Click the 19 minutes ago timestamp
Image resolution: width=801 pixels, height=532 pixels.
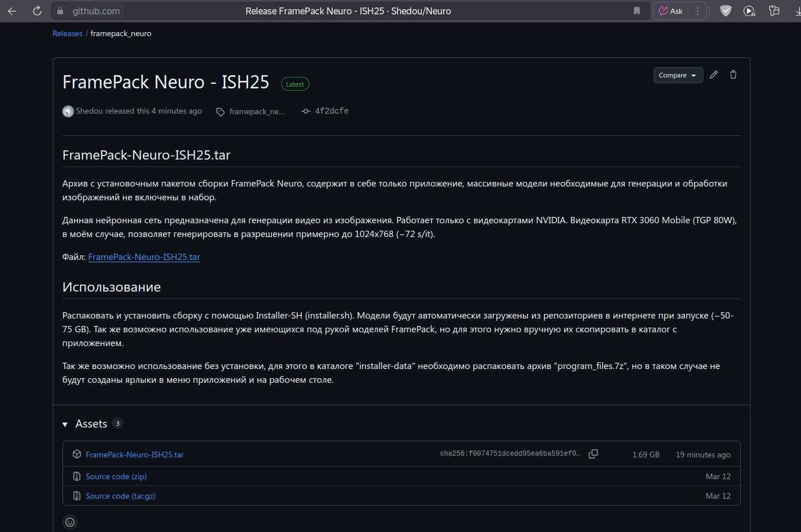(x=703, y=455)
